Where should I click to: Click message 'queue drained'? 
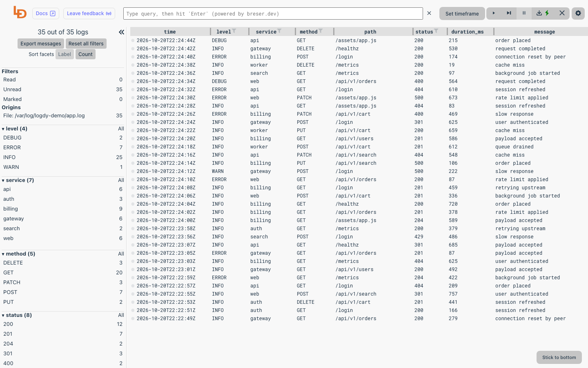click(x=514, y=147)
